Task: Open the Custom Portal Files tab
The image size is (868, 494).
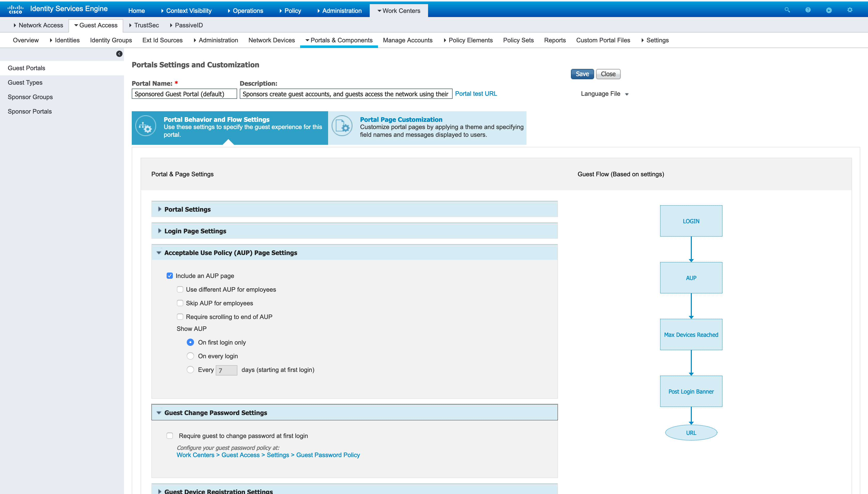Action: 603,40
